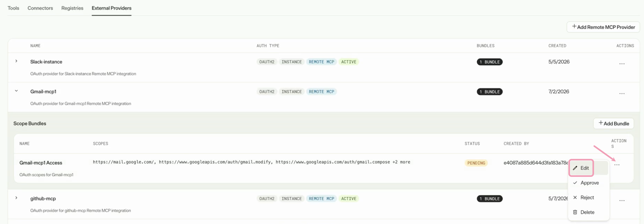Click the INSTANCE tag on Gmail-mcp1 row
This screenshot has width=644, height=224.
coord(291,91)
